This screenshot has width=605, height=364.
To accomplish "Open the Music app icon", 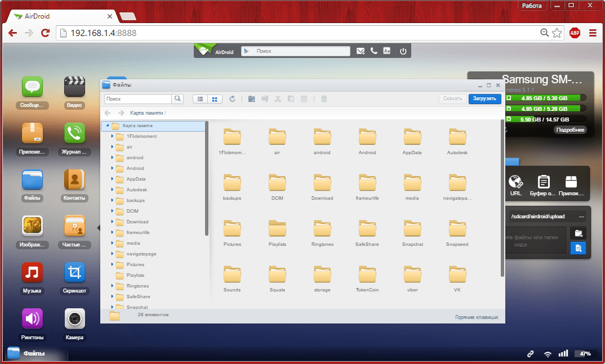I will click(x=32, y=273).
